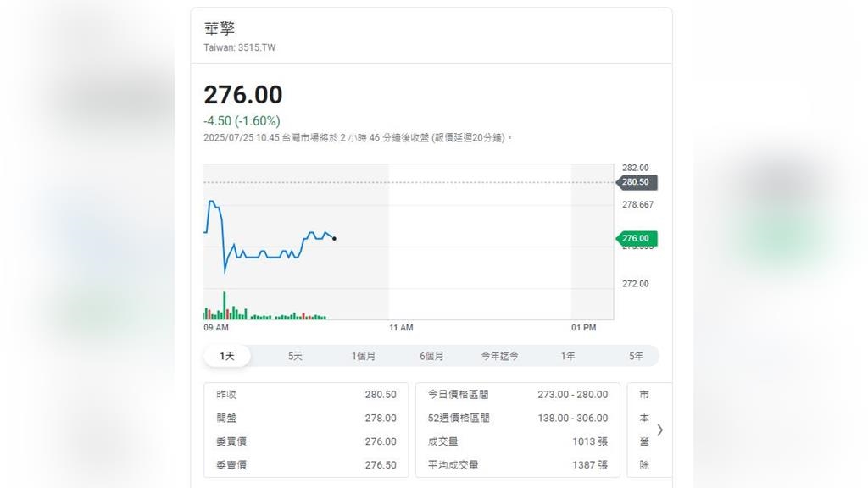Click the 昨收 280.50 row
Viewport: 868px width, 488px height.
(x=306, y=395)
